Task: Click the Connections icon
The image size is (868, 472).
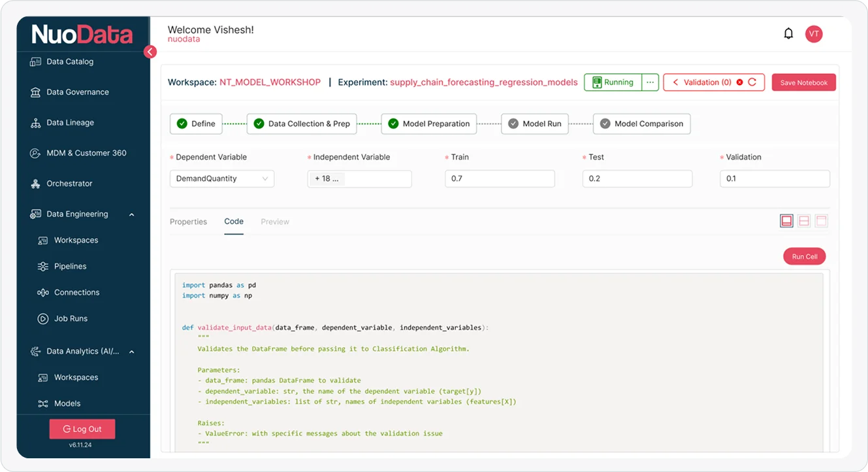Action: pos(43,293)
